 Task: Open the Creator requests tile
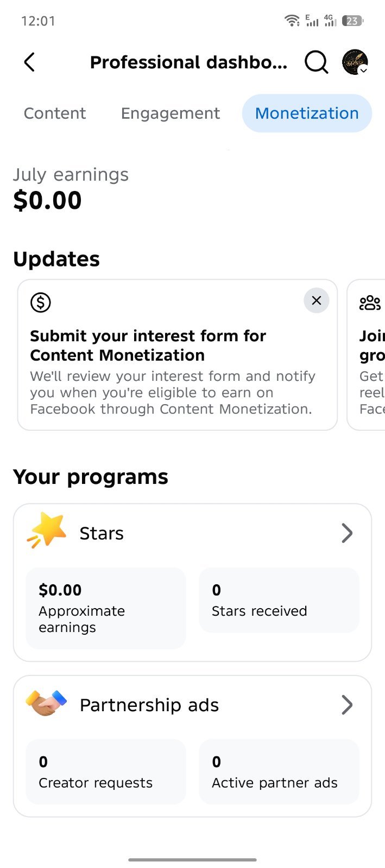(x=106, y=771)
